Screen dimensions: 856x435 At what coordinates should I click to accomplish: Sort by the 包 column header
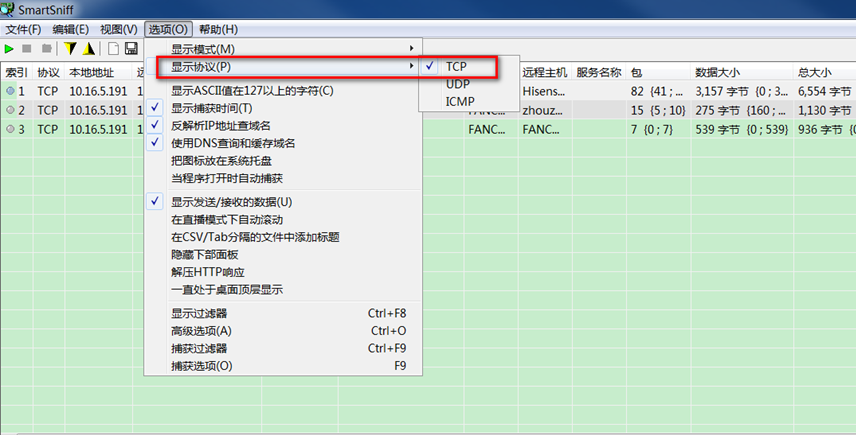pyautogui.click(x=658, y=72)
